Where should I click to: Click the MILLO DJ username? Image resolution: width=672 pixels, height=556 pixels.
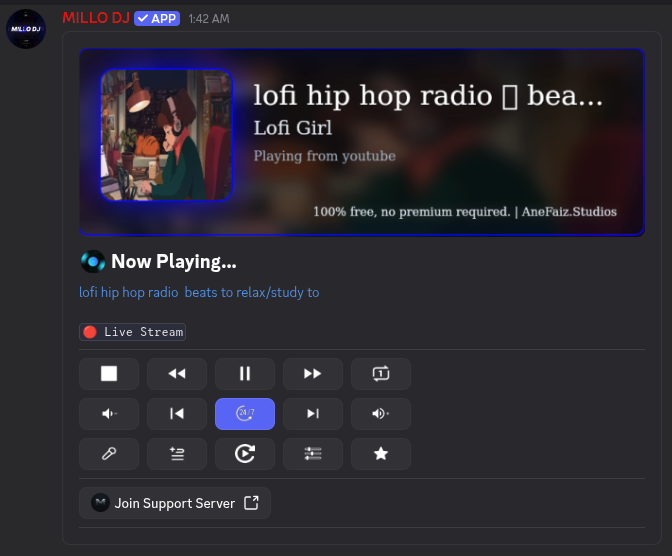(96, 18)
